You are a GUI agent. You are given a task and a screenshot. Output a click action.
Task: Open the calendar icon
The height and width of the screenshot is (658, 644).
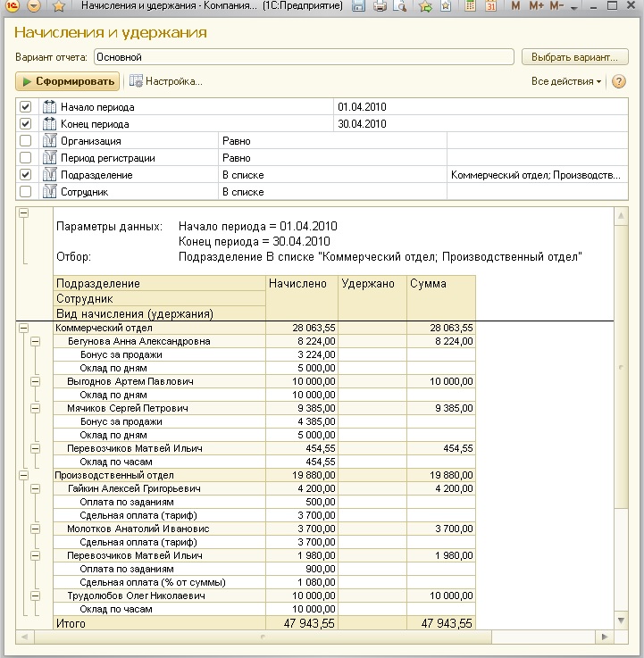(x=491, y=7)
